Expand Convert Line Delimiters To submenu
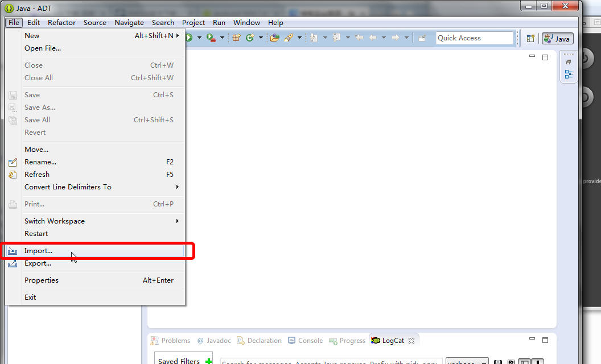The height and width of the screenshot is (364, 601). 94,187
